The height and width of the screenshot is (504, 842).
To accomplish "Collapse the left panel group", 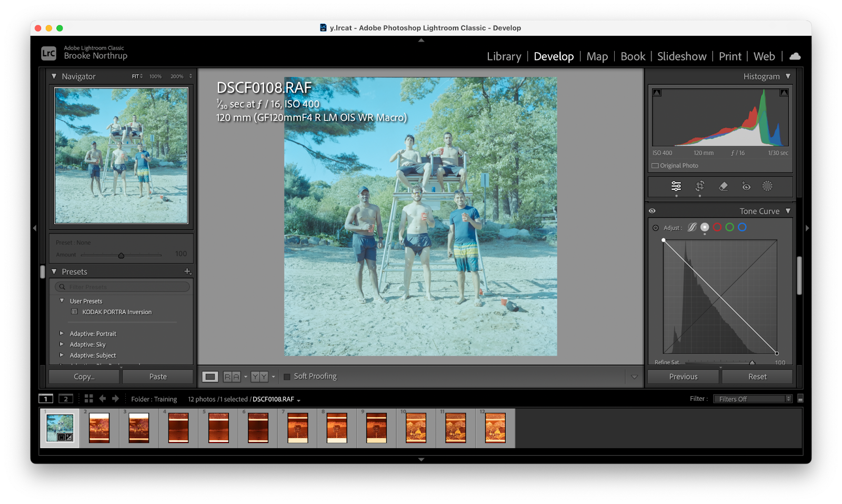I will click(x=35, y=228).
